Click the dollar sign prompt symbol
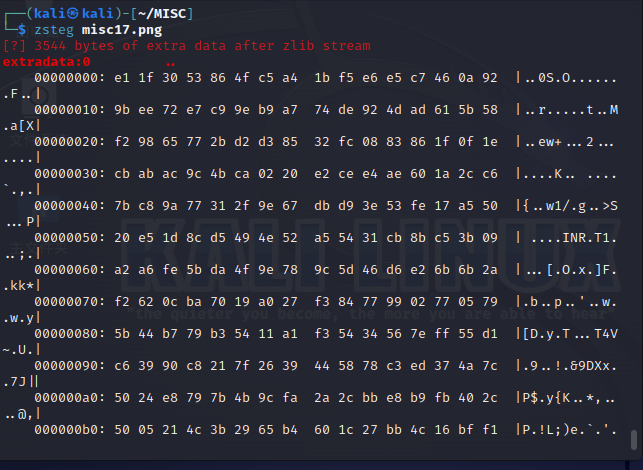This screenshot has height=470, width=643. [22, 30]
